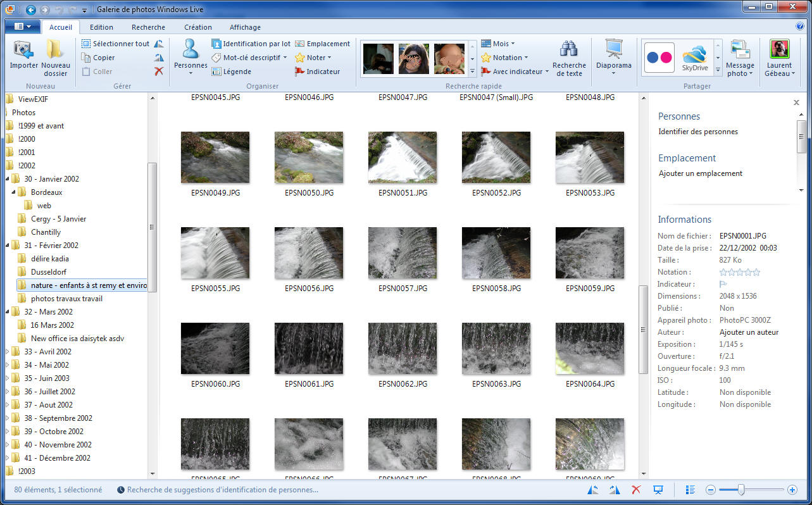Rotate photo left from the status bar
The height and width of the screenshot is (505, 812).
tap(593, 490)
